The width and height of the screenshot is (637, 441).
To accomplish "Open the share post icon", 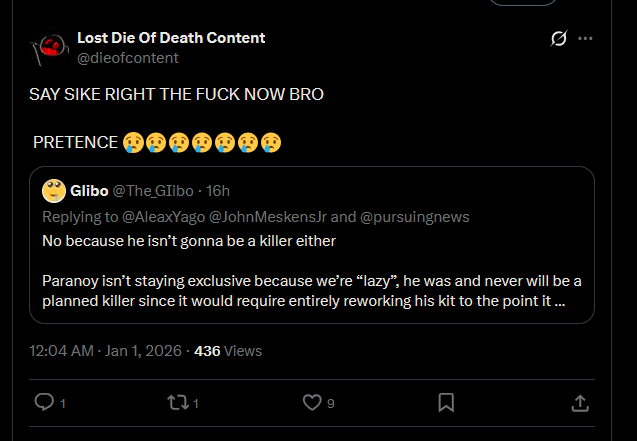I will (x=579, y=402).
